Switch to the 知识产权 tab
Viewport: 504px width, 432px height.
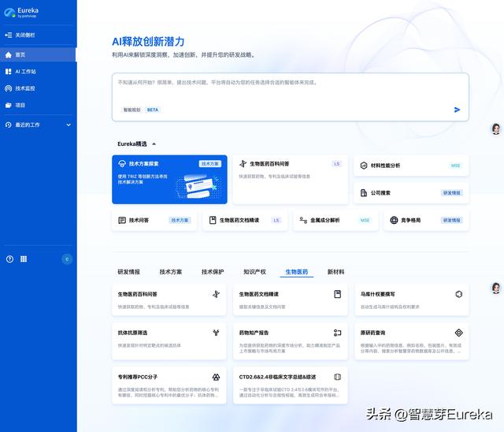click(x=254, y=272)
